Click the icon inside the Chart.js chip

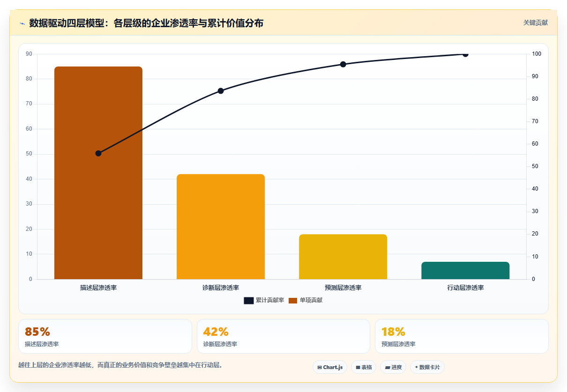[x=320, y=368]
